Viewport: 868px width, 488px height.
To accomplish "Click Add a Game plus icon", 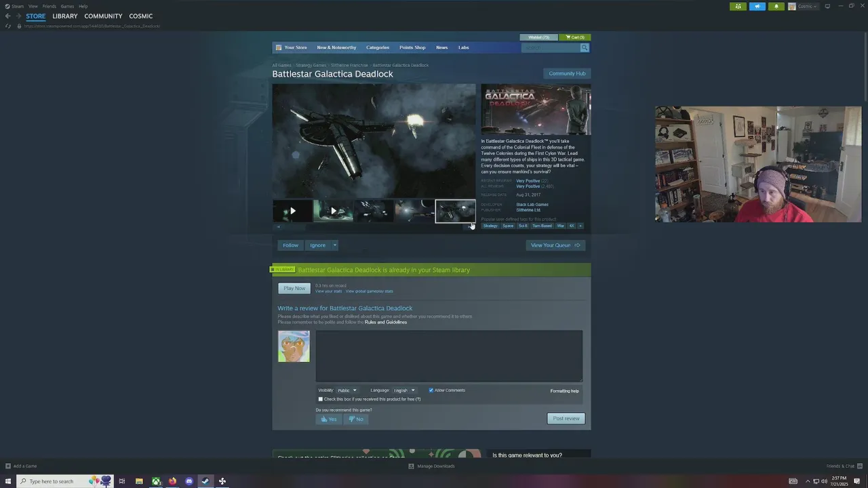I will tap(8, 466).
